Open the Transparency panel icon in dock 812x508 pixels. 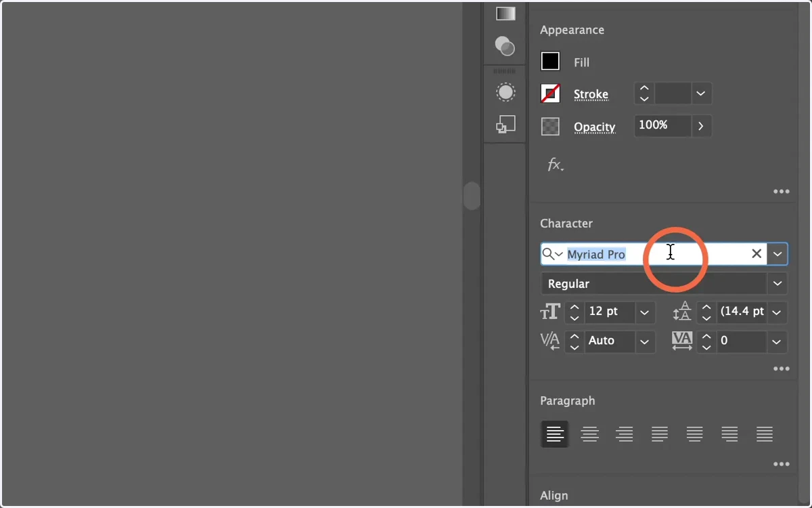tap(505, 46)
